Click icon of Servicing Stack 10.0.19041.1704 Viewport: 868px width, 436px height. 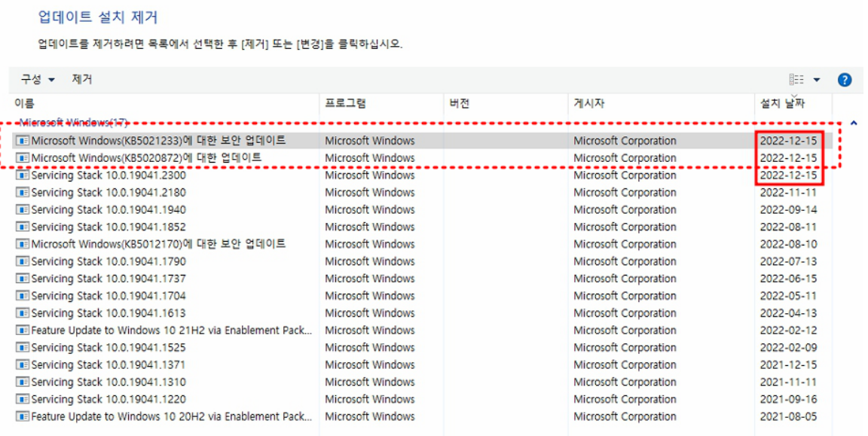[x=23, y=295]
